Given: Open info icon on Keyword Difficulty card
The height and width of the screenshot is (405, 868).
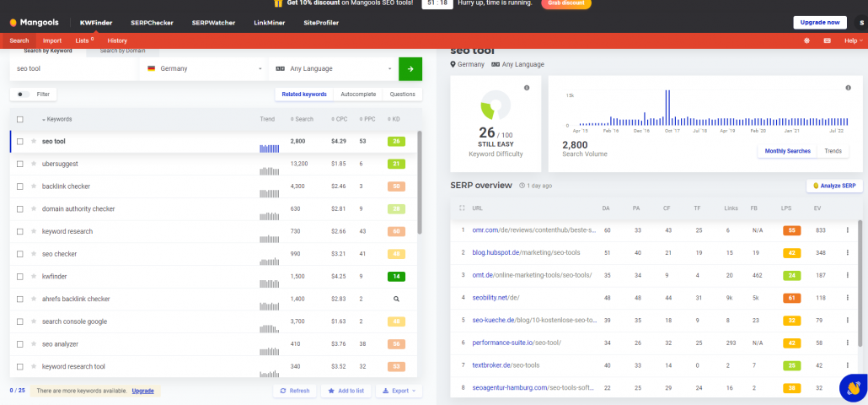Looking at the screenshot, I should click(527, 88).
